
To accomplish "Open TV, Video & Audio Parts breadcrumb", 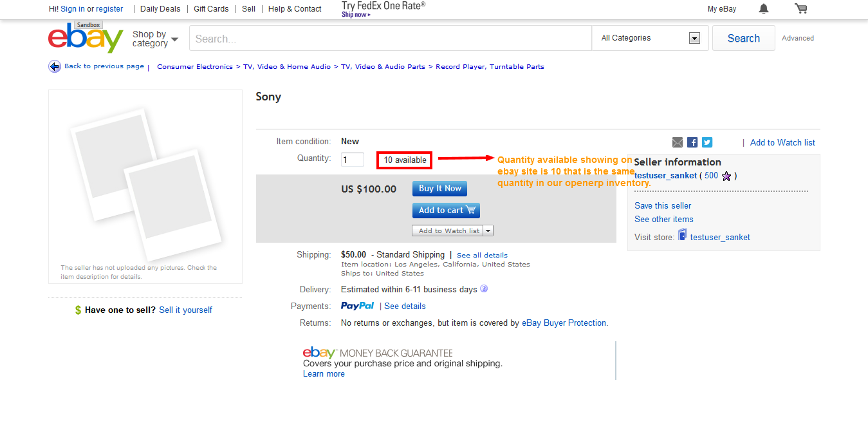I will (x=383, y=66).
